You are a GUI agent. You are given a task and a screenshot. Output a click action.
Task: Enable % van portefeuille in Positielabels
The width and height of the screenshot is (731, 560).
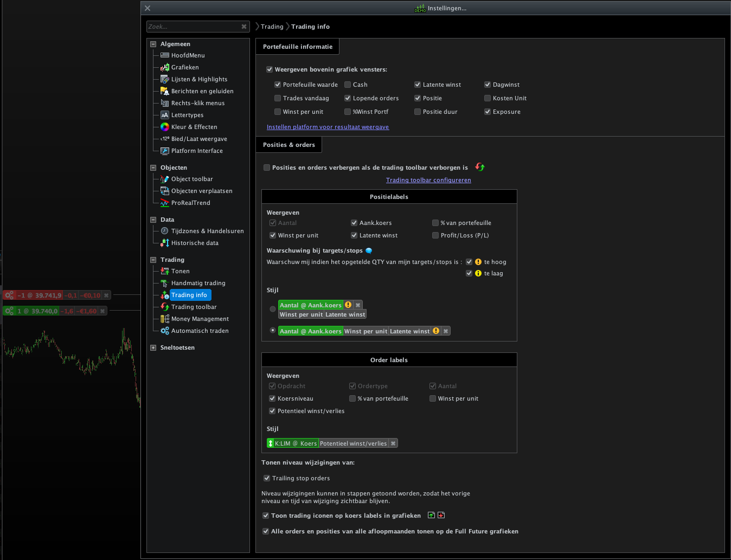[x=435, y=223]
